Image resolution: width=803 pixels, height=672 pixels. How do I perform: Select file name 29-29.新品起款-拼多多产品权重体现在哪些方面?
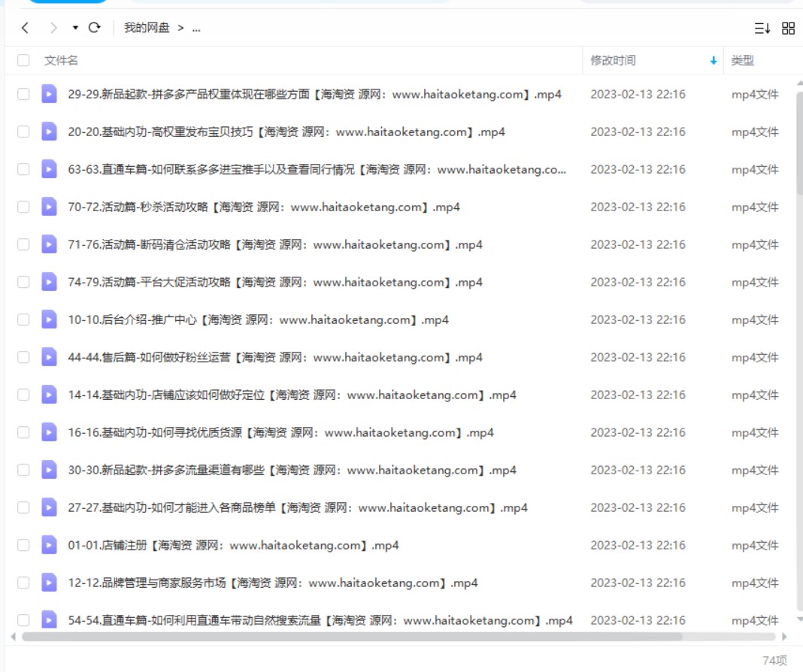314,94
